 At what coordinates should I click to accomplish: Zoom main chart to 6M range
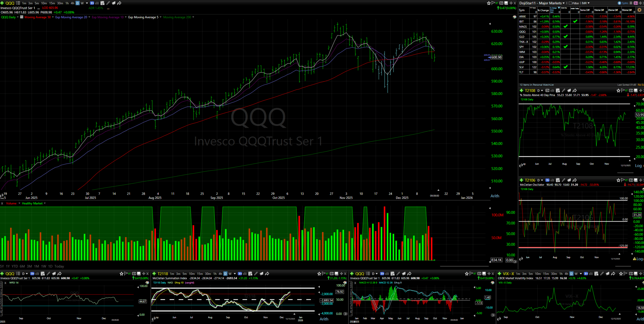[22, 266]
